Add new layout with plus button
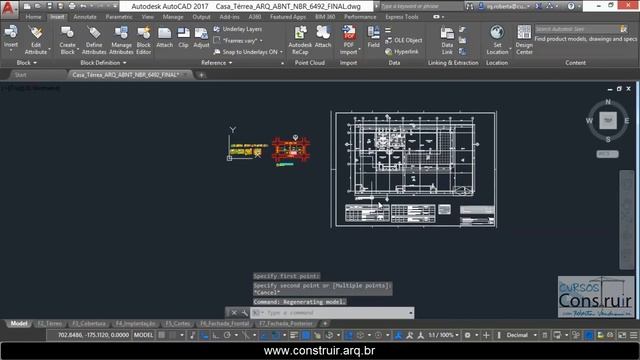The height and width of the screenshot is (360, 640). 325,324
